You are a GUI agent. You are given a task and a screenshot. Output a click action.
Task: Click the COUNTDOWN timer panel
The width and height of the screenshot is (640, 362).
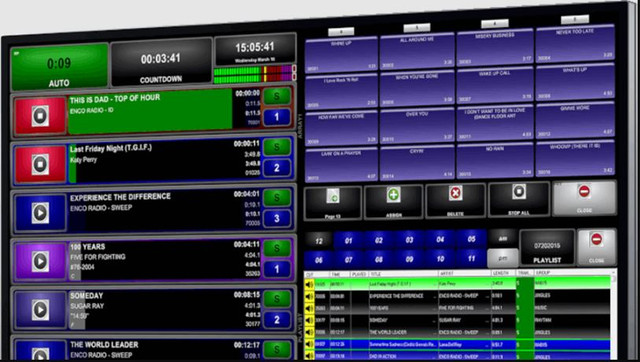pos(161,62)
